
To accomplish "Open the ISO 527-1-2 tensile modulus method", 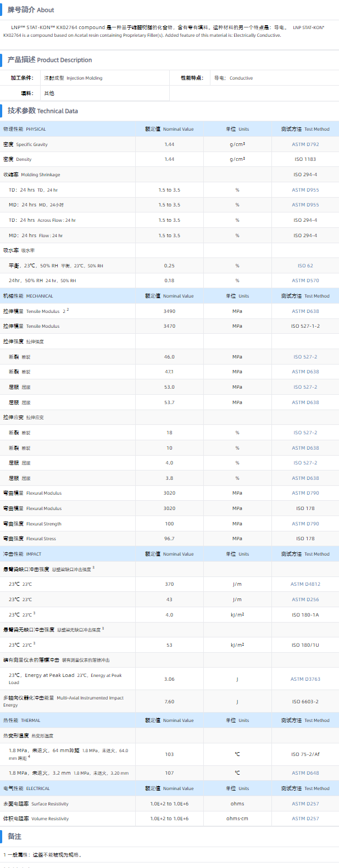I will [305, 326].
